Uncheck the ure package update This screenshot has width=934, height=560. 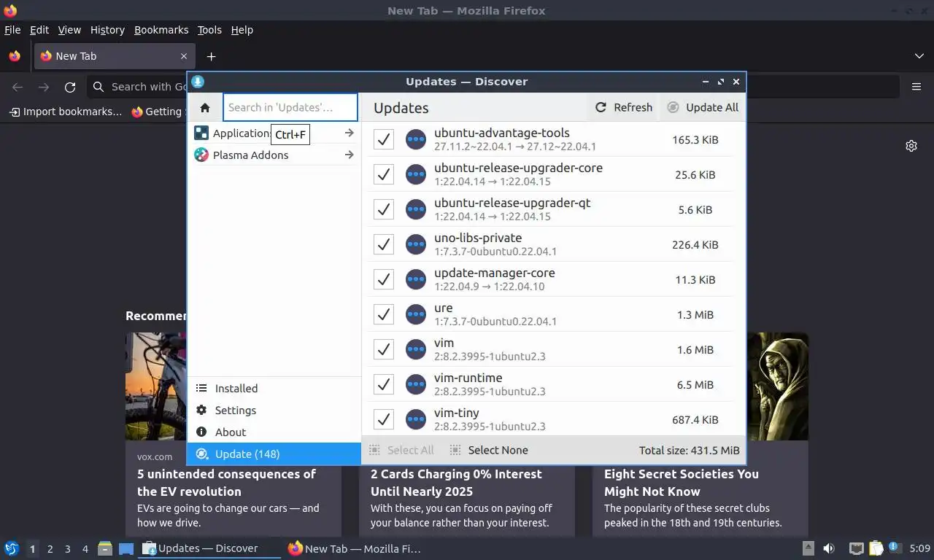(x=384, y=314)
